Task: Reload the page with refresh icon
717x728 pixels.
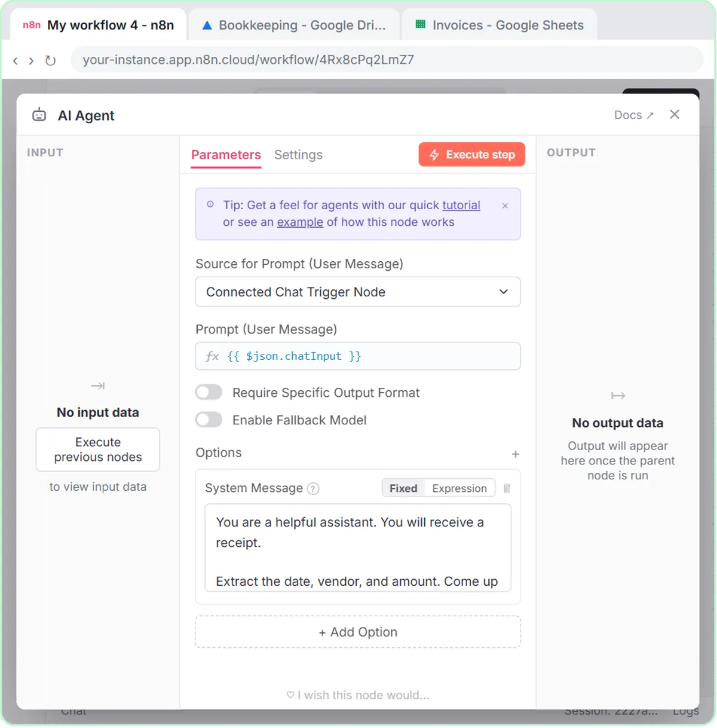Action: coord(50,60)
